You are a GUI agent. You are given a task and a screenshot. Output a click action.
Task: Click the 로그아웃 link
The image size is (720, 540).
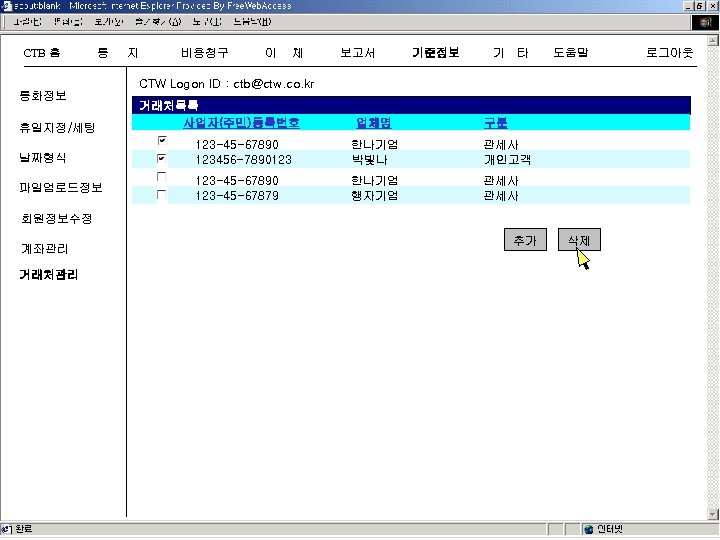click(x=669, y=53)
